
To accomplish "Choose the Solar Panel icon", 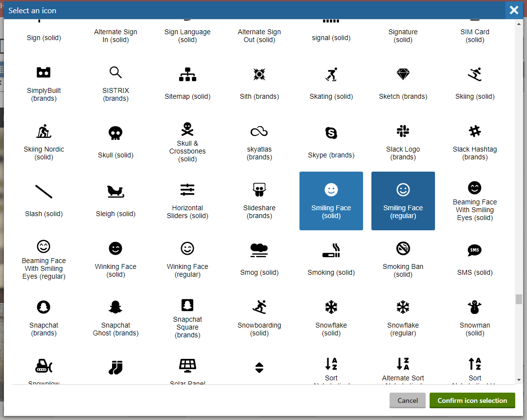I will pyautogui.click(x=187, y=366).
